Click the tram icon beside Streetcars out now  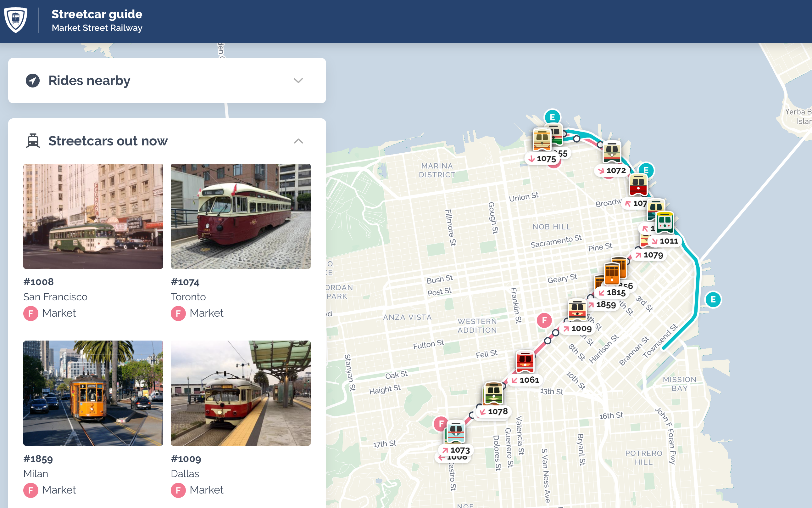pyautogui.click(x=33, y=141)
